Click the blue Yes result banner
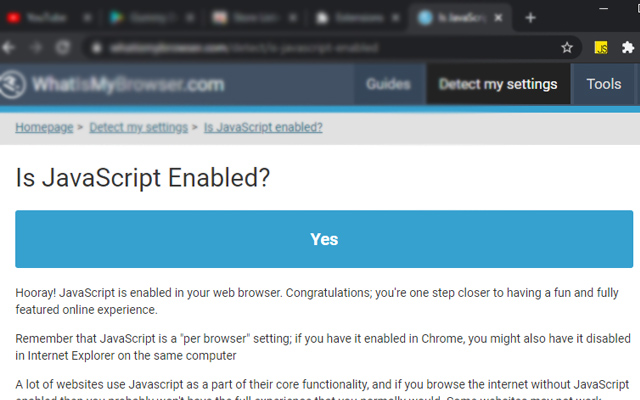Screen dimensions: 640x400 tap(324, 239)
